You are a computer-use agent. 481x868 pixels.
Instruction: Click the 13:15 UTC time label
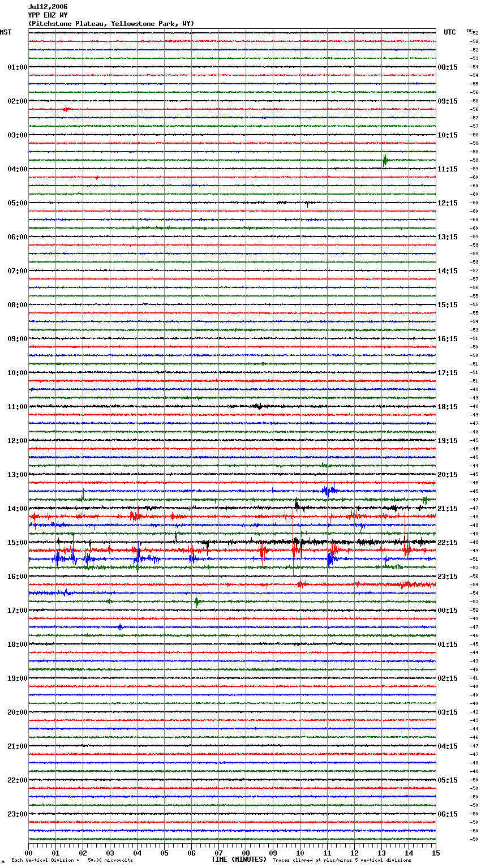pos(448,237)
